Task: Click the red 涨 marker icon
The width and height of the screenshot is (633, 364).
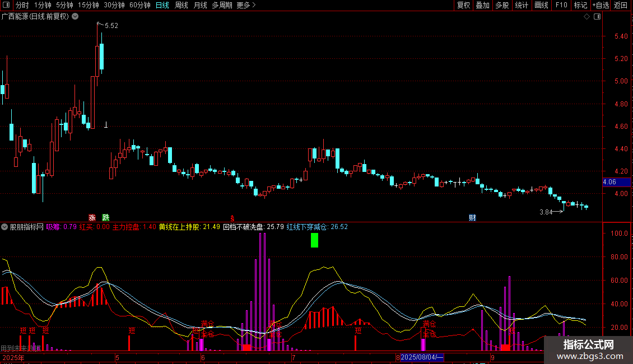Action: (x=92, y=218)
